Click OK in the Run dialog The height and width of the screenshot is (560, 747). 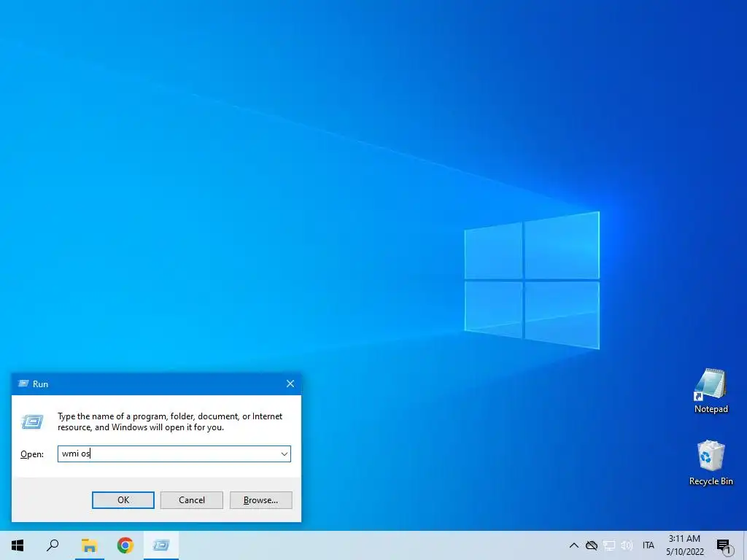pos(123,500)
